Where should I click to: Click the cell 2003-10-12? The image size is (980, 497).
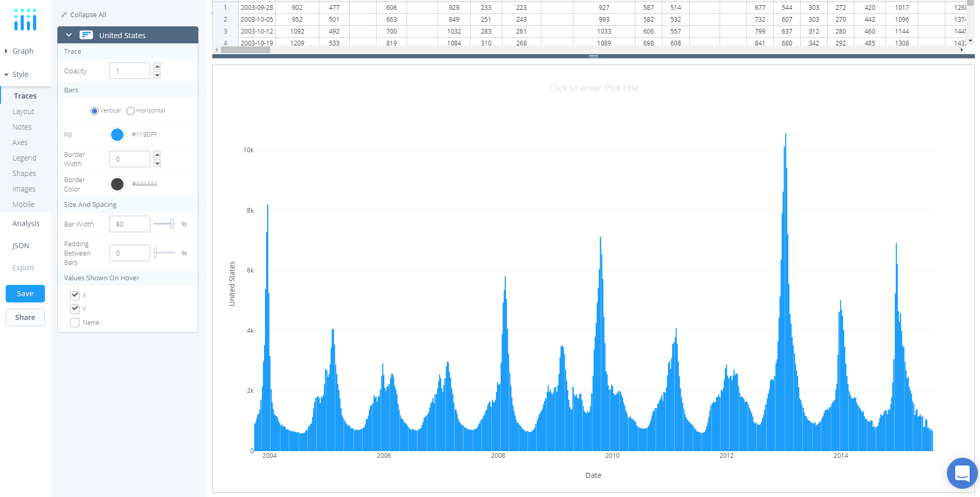[x=257, y=31]
